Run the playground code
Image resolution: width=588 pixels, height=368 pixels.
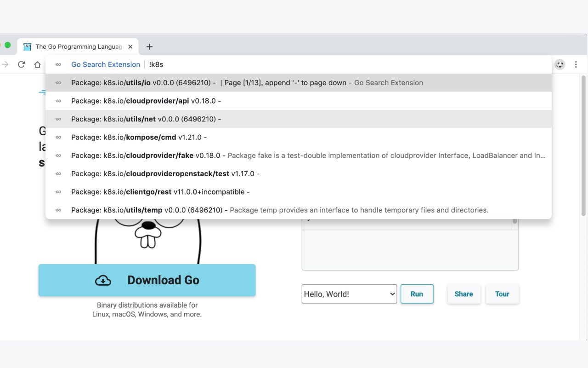(x=417, y=294)
